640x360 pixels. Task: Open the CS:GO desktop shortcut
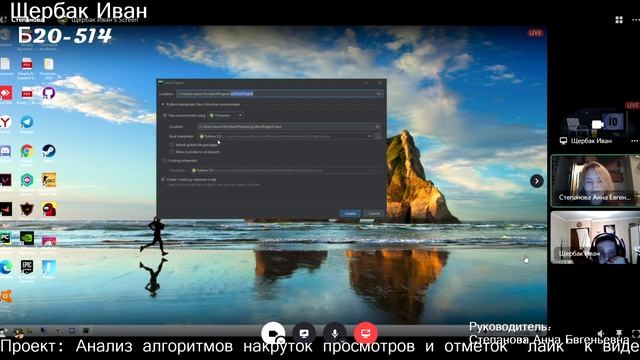49,180
